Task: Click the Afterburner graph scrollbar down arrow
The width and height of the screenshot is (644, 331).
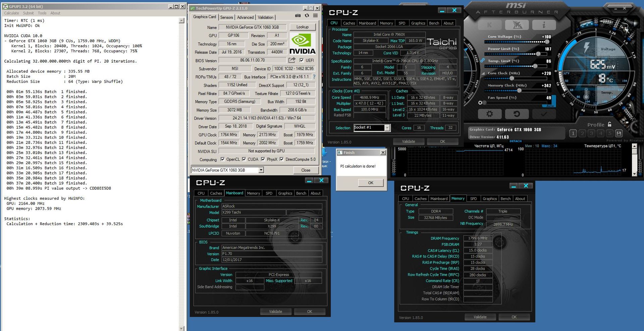Action: point(634,174)
